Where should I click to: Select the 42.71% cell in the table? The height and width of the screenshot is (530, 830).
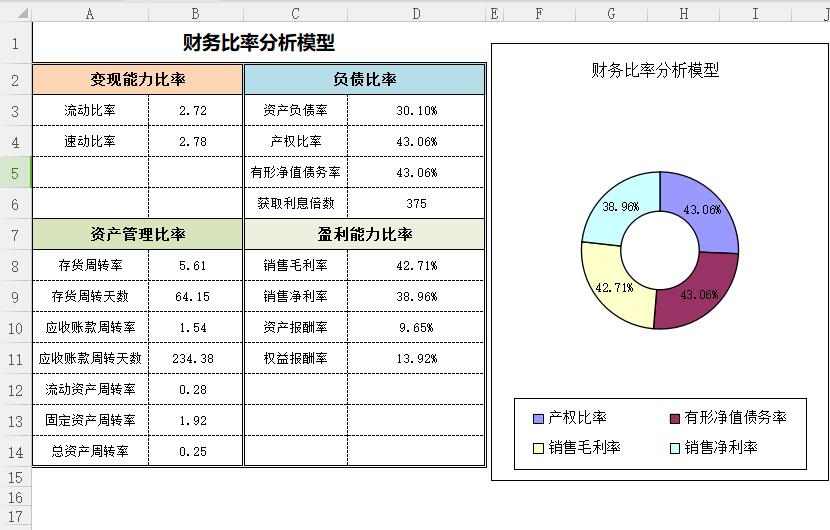pos(417,265)
